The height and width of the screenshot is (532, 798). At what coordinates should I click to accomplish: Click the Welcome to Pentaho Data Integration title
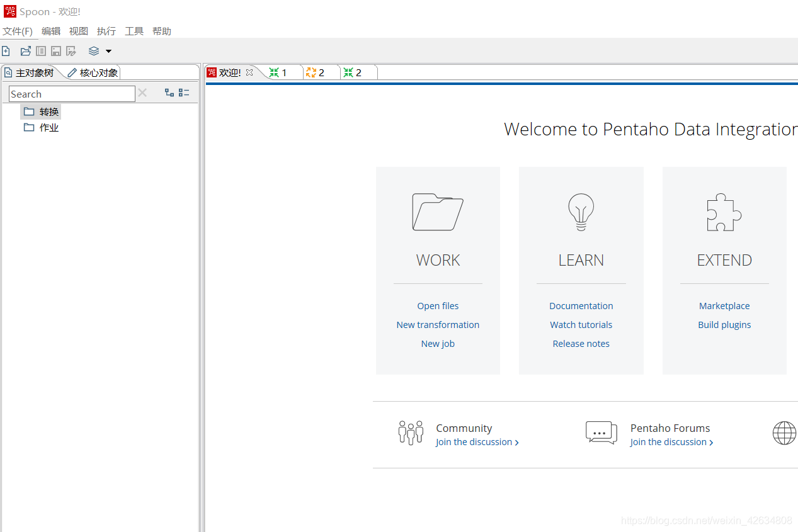(651, 129)
